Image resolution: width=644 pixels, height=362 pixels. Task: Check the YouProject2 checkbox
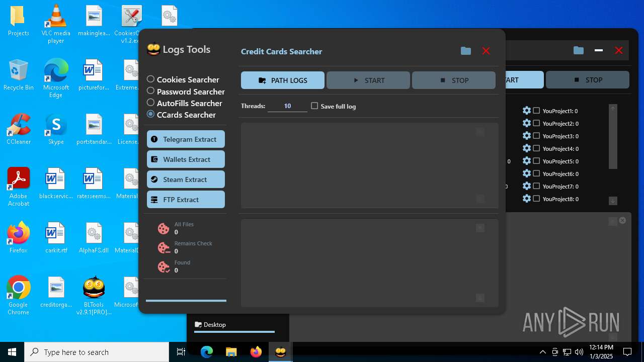[x=536, y=123]
